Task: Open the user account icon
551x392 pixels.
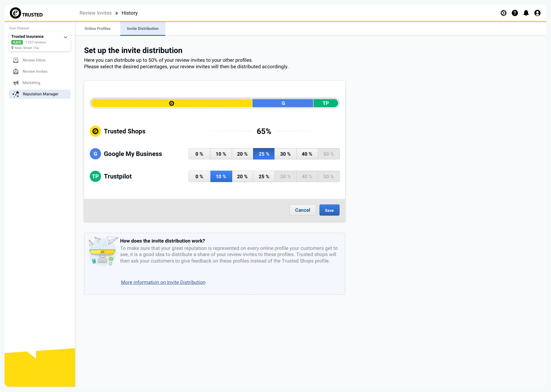Action: click(537, 13)
